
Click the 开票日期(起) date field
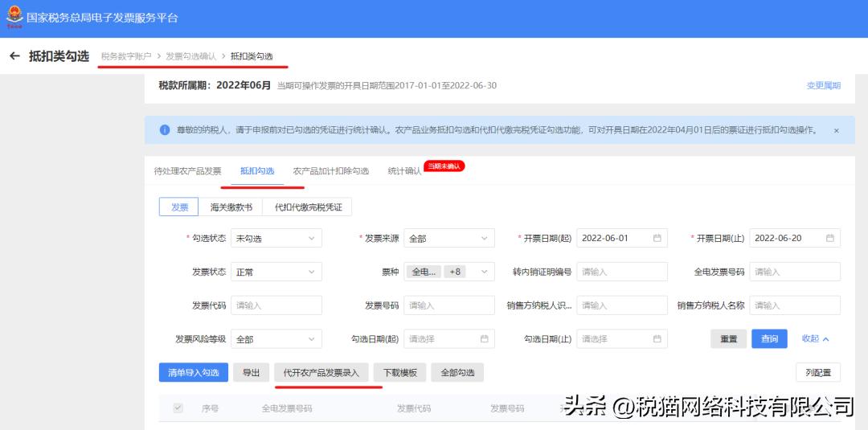coord(622,238)
